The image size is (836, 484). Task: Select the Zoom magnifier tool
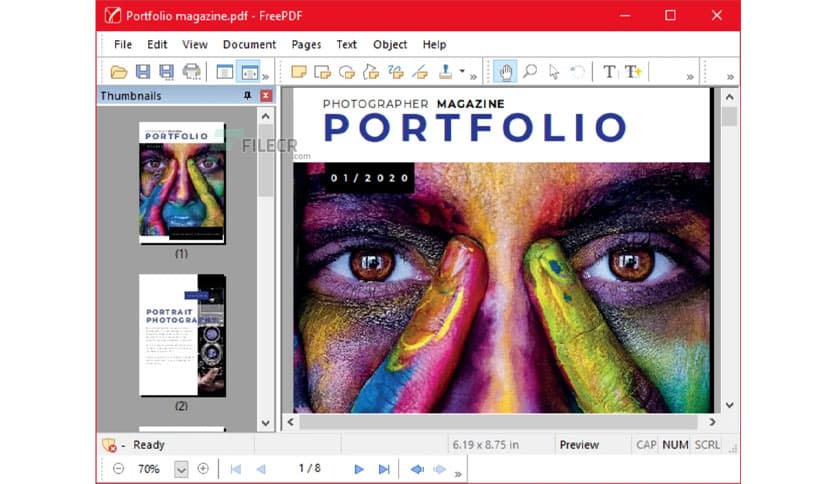530,72
